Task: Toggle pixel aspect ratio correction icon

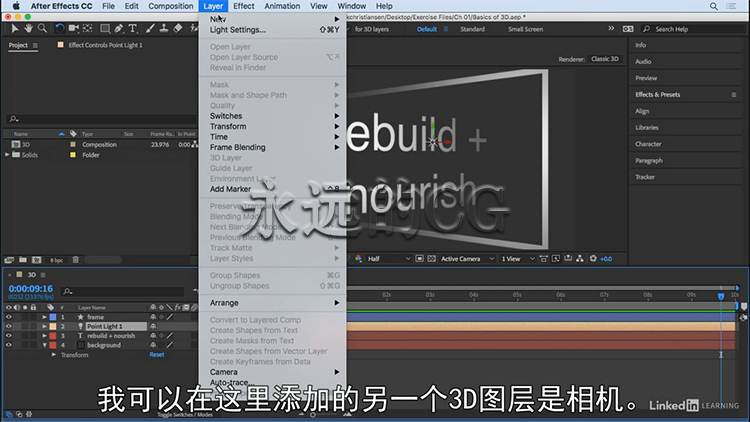Action: [543, 258]
